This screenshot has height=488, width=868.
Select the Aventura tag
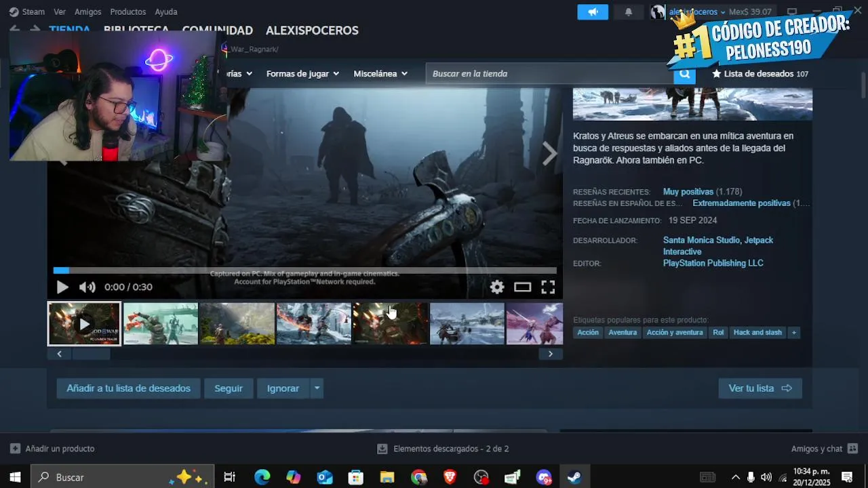click(623, 333)
